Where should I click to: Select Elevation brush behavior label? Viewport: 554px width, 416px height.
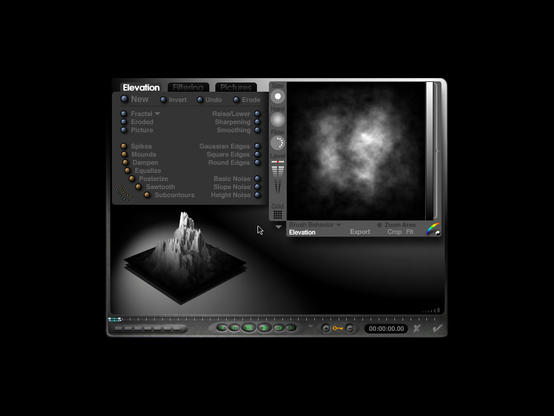pyautogui.click(x=302, y=232)
